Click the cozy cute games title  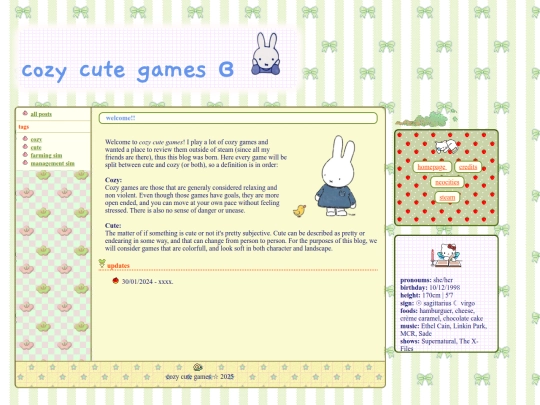click(x=128, y=71)
